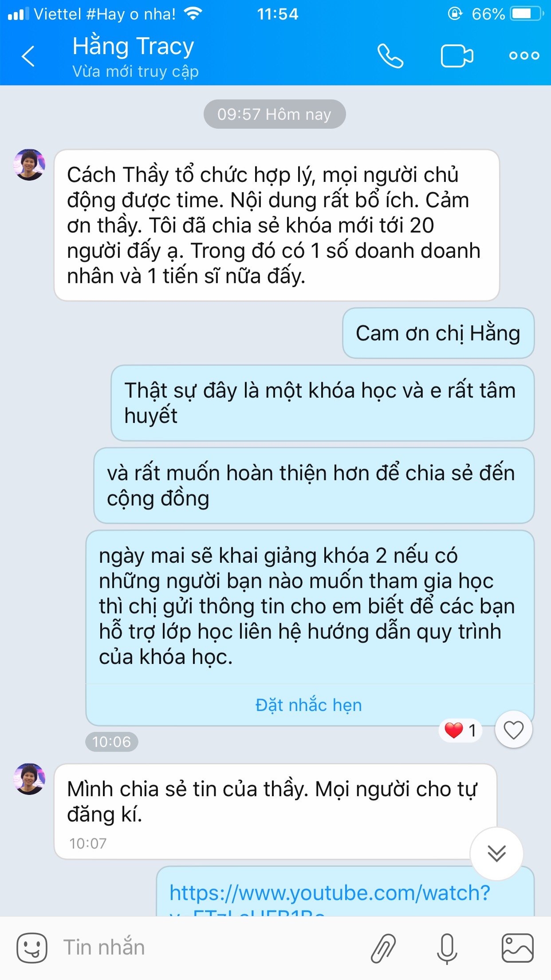Select the message starting 'Cách Thầy tổ chức'

[x=277, y=225]
